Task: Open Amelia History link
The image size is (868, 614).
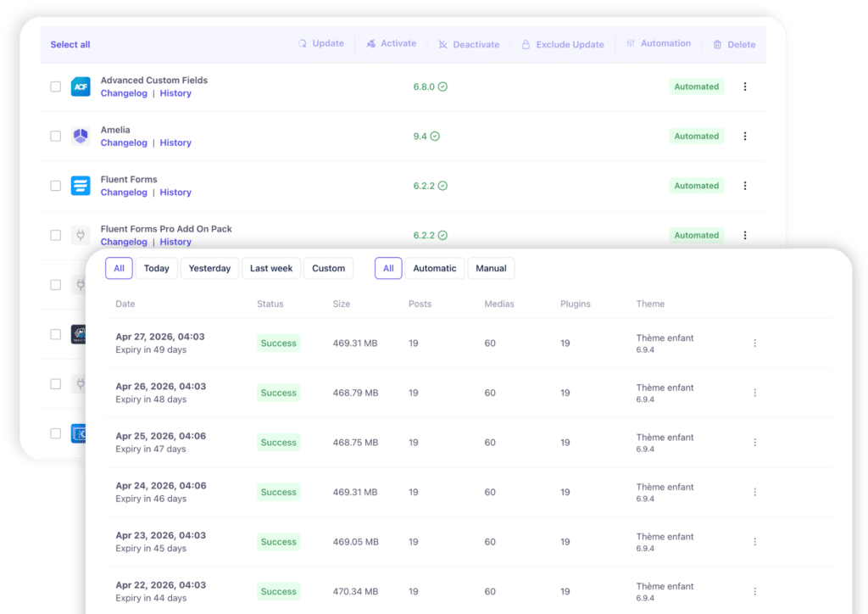Action: 175,142
